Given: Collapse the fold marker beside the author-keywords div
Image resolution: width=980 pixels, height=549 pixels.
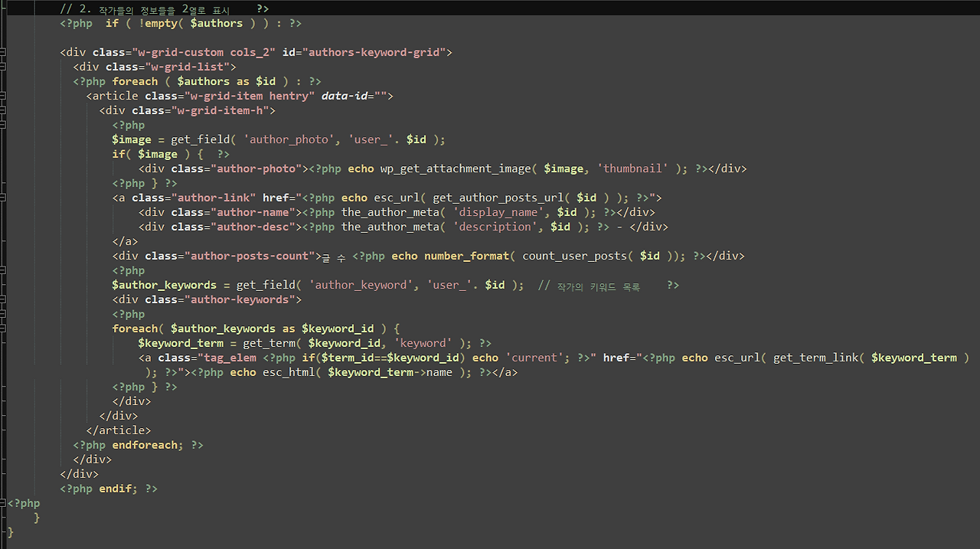Looking at the screenshot, I should (3, 299).
